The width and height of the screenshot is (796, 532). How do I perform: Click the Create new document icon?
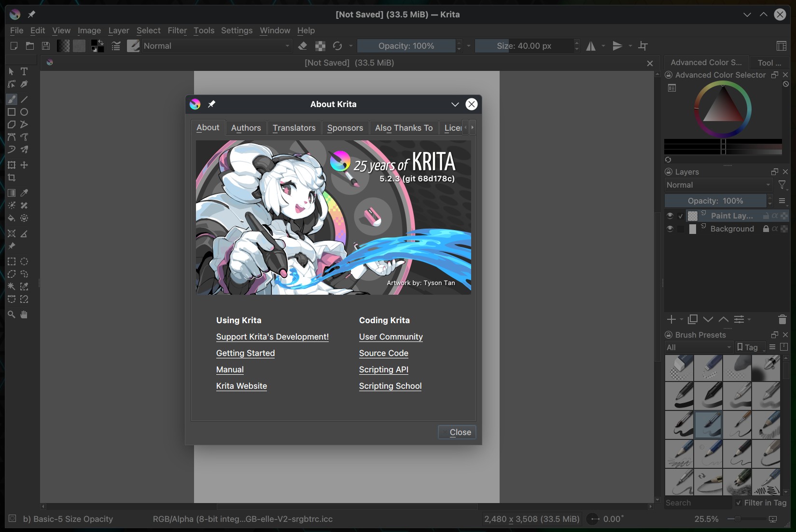(x=14, y=46)
